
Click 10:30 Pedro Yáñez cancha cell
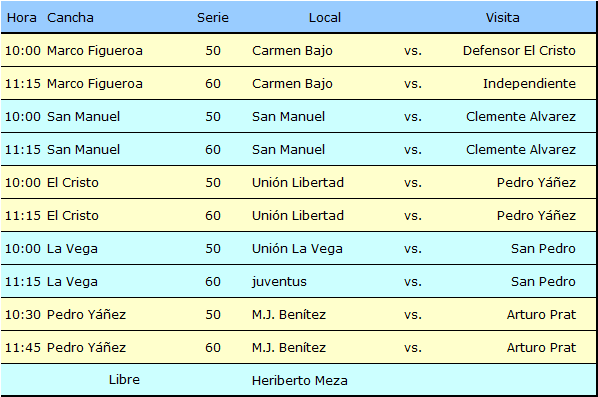click(x=86, y=314)
